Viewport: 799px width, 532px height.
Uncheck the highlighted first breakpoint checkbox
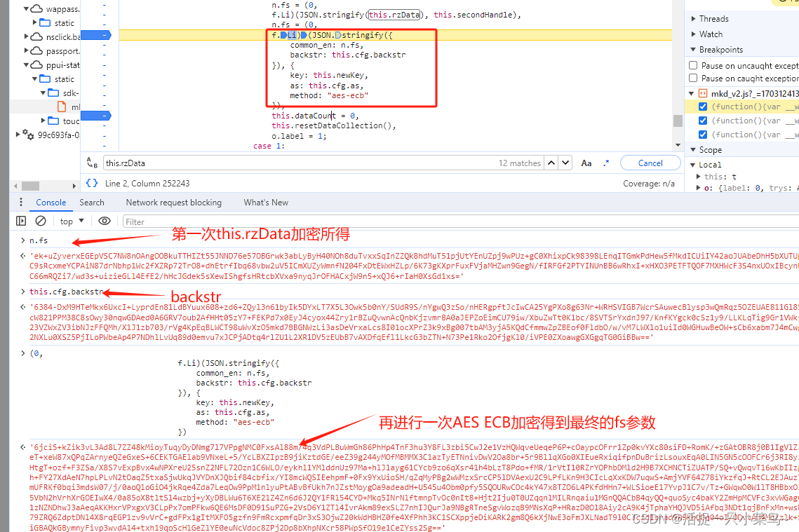(704, 107)
